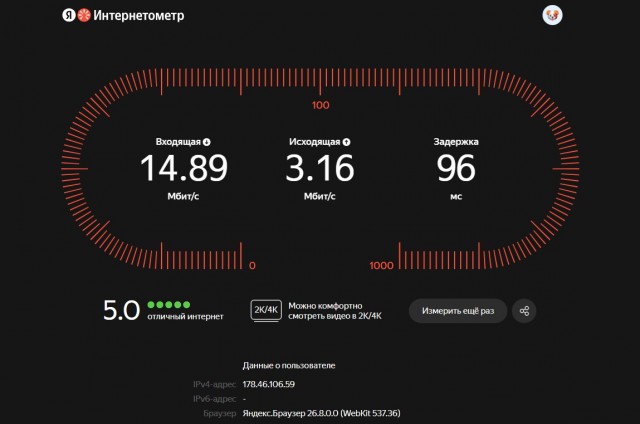
Task: Click the Yandex Я logo icon
Action: click(x=69, y=16)
